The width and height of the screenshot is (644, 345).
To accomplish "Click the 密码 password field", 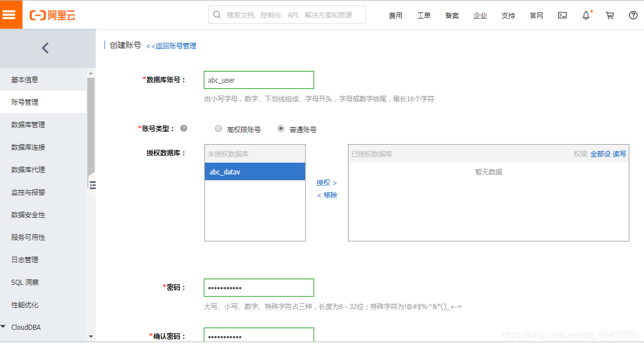I will (x=259, y=288).
